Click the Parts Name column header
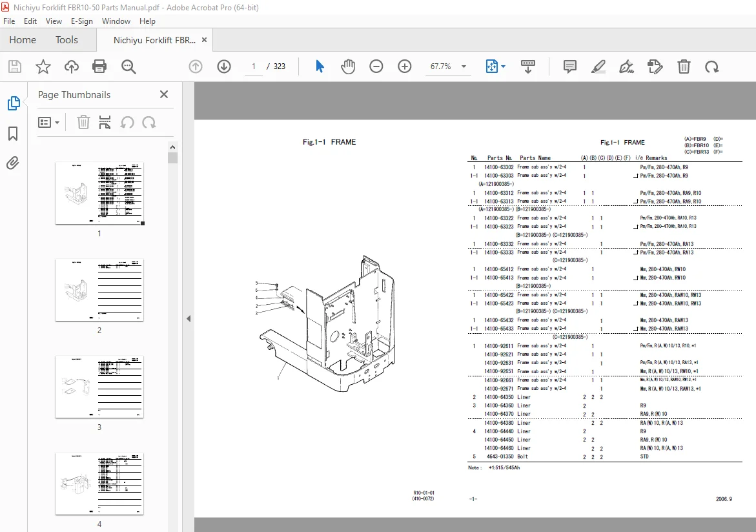 535,158
